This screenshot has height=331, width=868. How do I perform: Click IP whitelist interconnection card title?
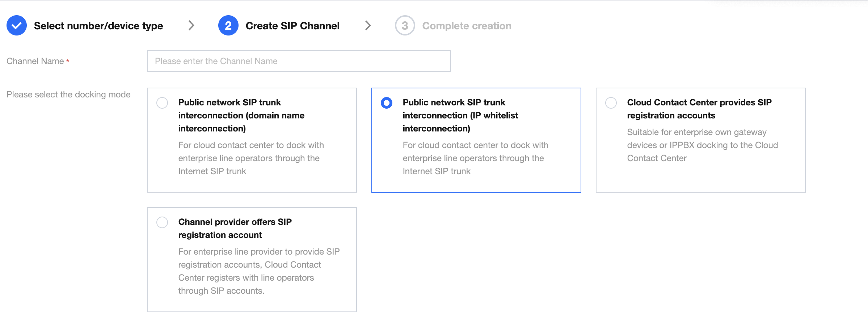coord(460,116)
